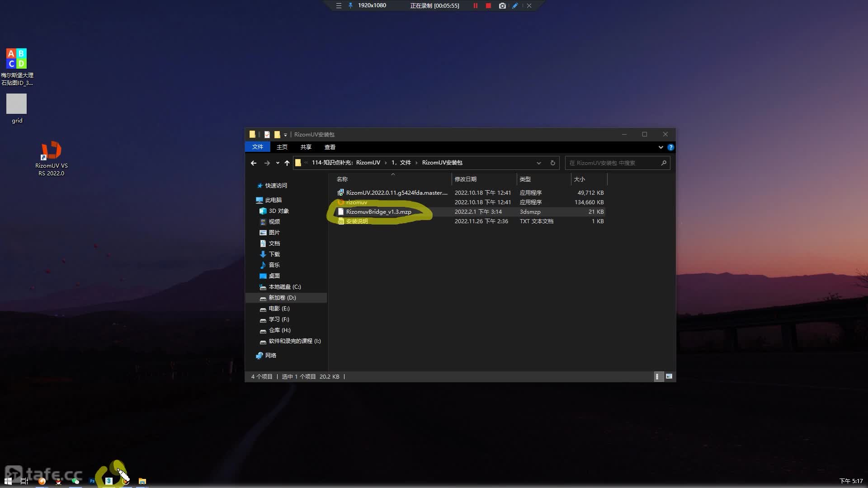
Task: Open 本地磁盘 (C:) drive
Action: click(280, 287)
